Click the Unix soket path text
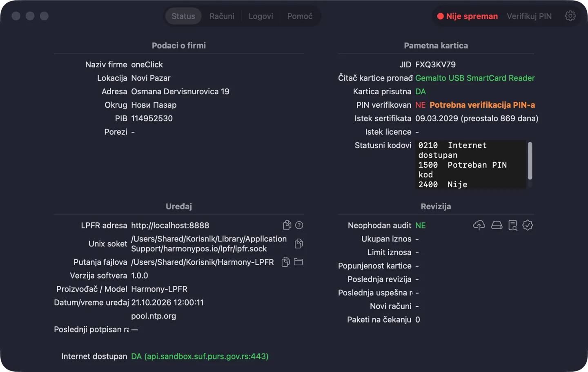588x372 pixels. point(209,244)
